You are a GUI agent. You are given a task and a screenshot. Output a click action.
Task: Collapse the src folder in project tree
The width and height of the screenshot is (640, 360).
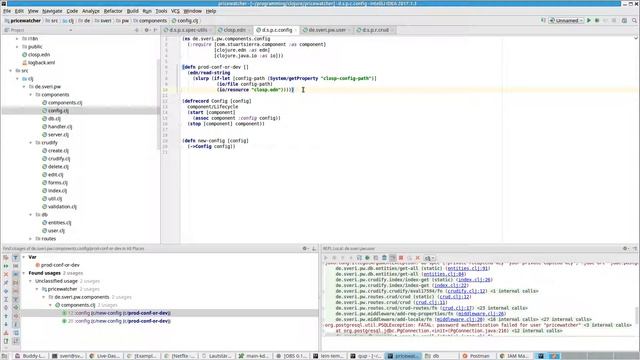coord(11,71)
